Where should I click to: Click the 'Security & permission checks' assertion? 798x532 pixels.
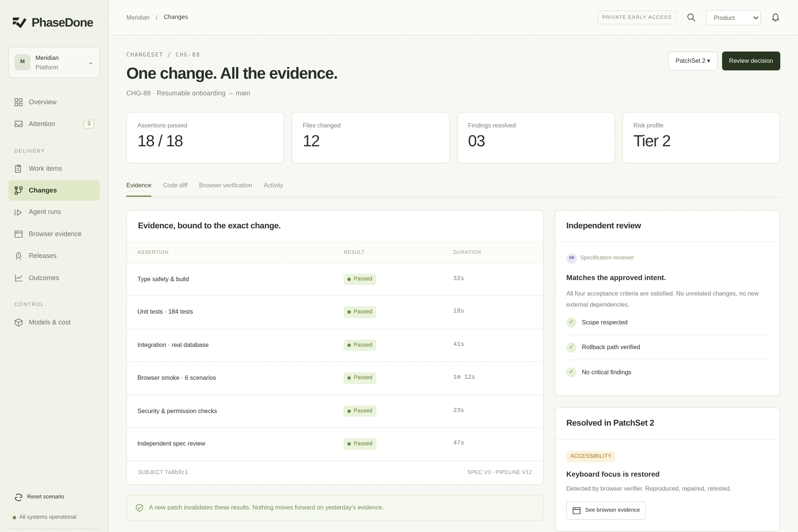pos(177,411)
